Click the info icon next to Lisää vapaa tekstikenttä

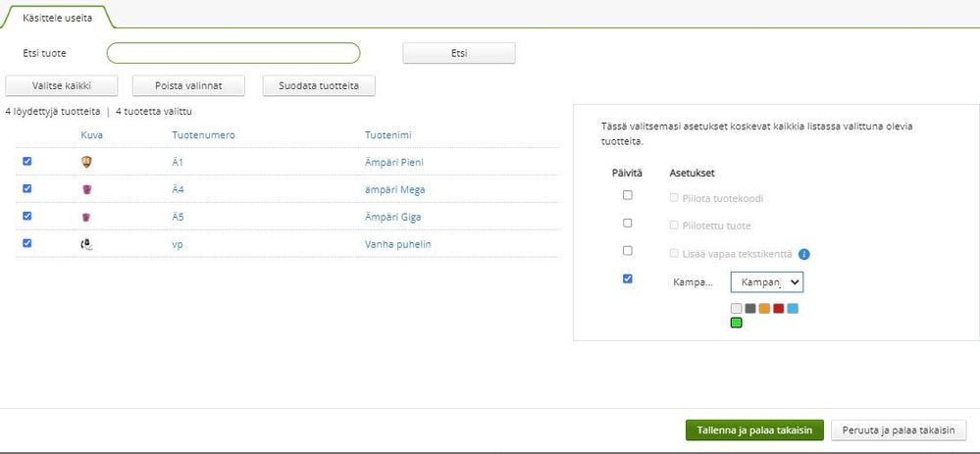(804, 254)
